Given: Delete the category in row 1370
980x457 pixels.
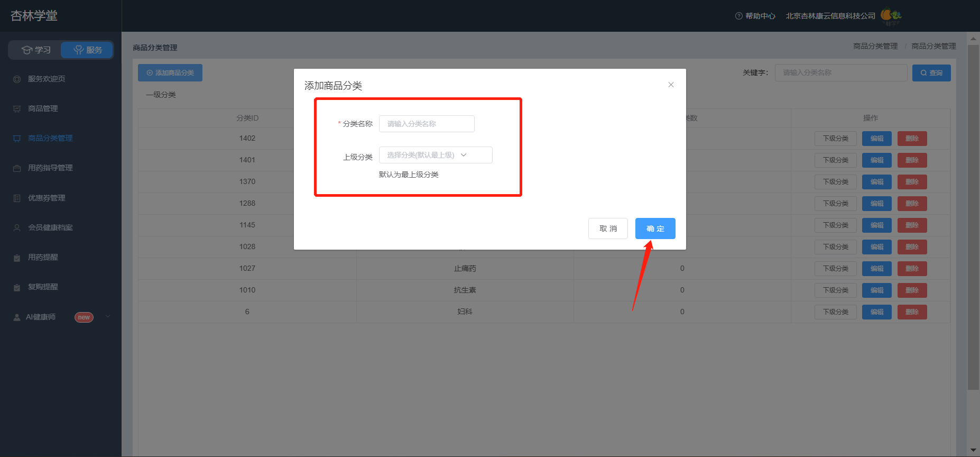Looking at the screenshot, I should click(x=912, y=182).
